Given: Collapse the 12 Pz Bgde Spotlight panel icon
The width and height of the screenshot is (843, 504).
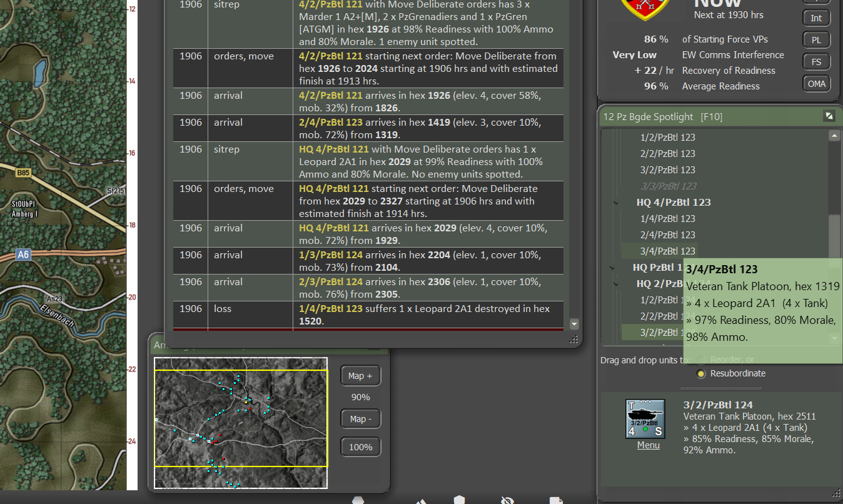Looking at the screenshot, I should (829, 116).
